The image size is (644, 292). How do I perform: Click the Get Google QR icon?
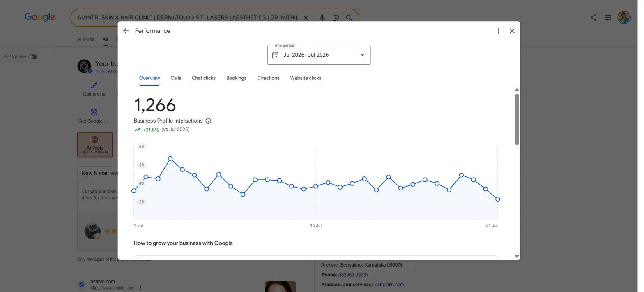click(x=94, y=112)
